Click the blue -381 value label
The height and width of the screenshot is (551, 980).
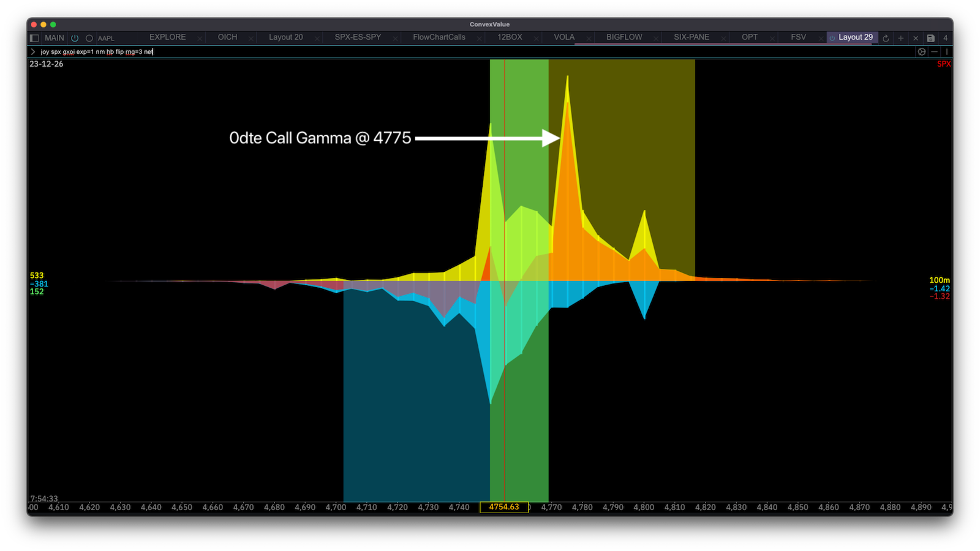39,283
